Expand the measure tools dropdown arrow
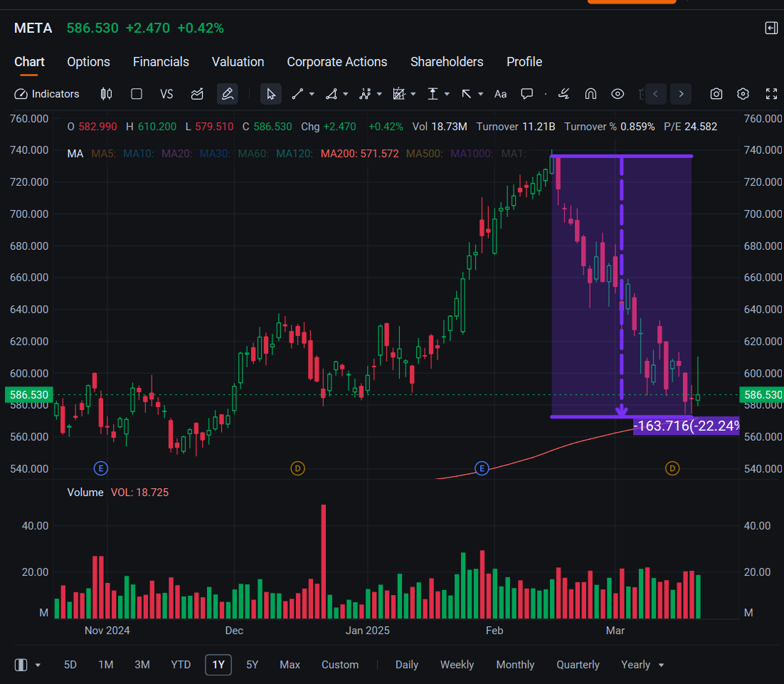The width and height of the screenshot is (784, 684). point(447,94)
